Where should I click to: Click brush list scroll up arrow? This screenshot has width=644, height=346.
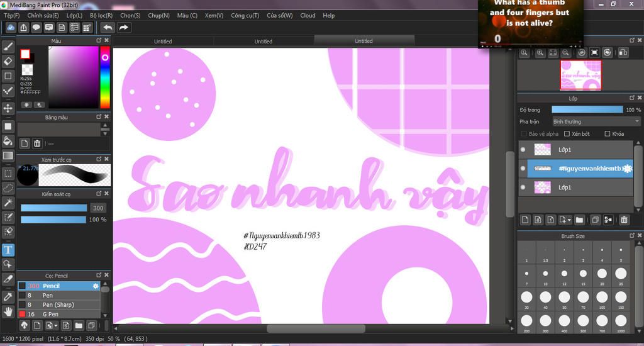point(105,284)
